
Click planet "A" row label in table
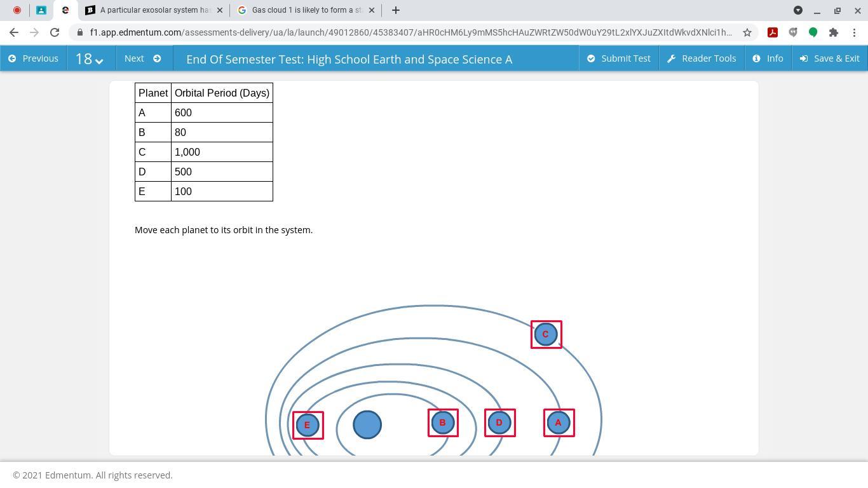153,112
